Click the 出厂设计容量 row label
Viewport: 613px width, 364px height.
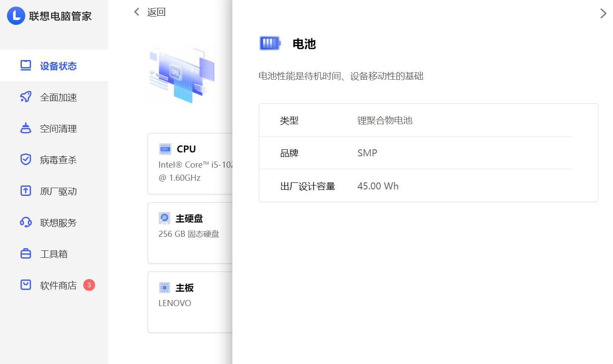tap(307, 186)
